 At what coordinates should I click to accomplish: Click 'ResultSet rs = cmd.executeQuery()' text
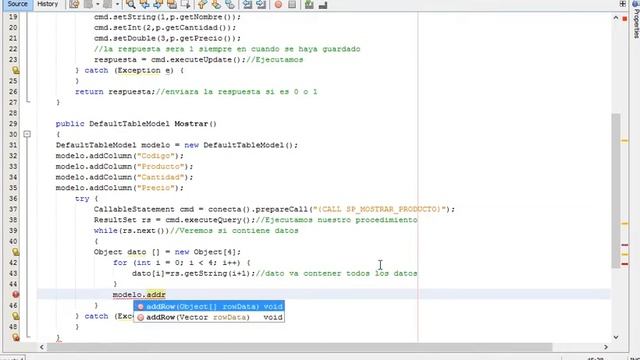173,220
